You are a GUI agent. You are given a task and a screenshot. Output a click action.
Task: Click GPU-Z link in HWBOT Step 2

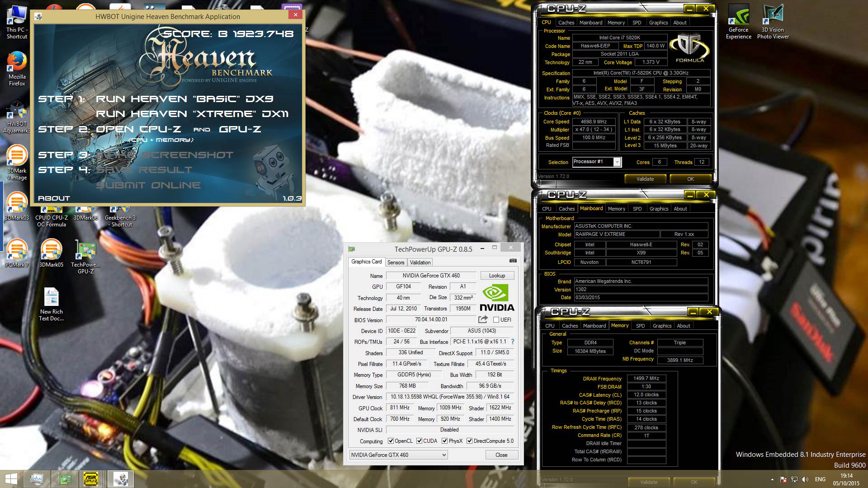click(x=240, y=129)
